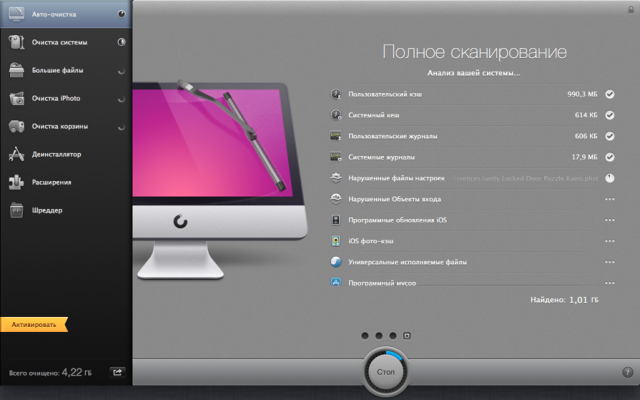Click the Пользовательский кэш row icon
The image size is (640, 400).
[x=336, y=94]
